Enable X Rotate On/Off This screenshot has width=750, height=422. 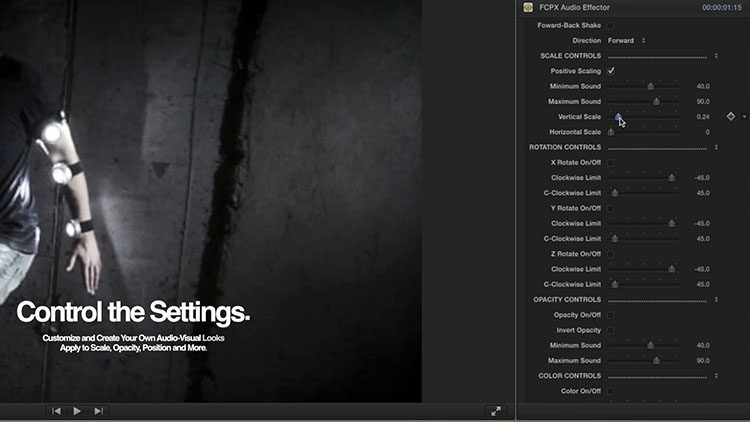point(611,163)
